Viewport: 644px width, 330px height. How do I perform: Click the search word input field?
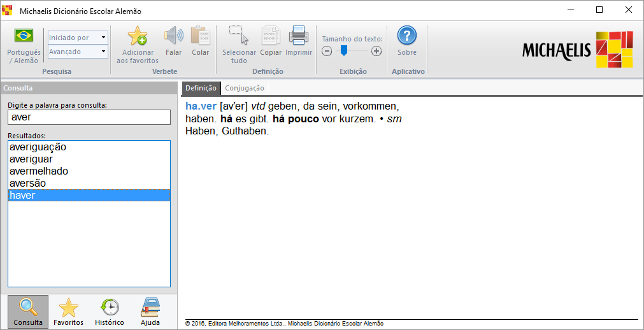pos(89,117)
